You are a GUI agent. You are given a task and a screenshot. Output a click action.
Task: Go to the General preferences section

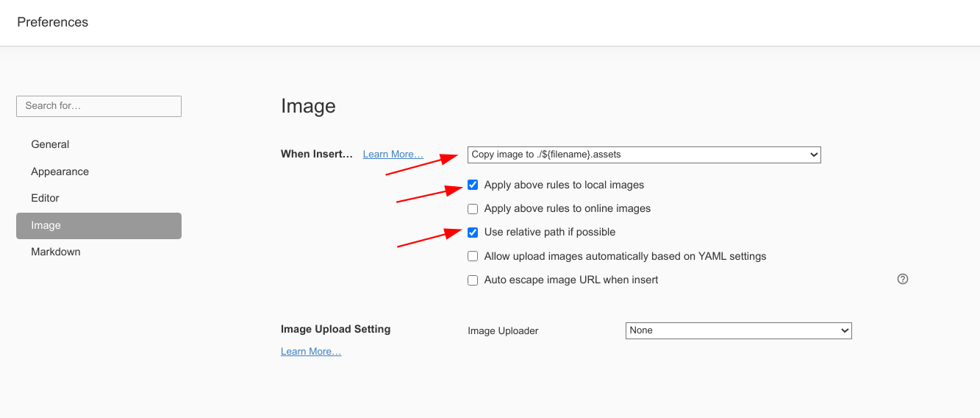(50, 144)
